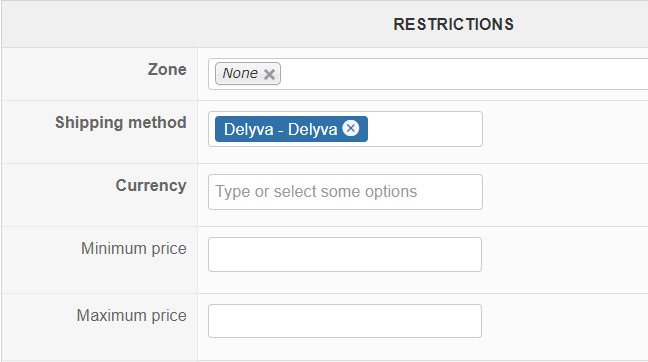
Task: Click the Minimum price label
Action: tap(133, 249)
